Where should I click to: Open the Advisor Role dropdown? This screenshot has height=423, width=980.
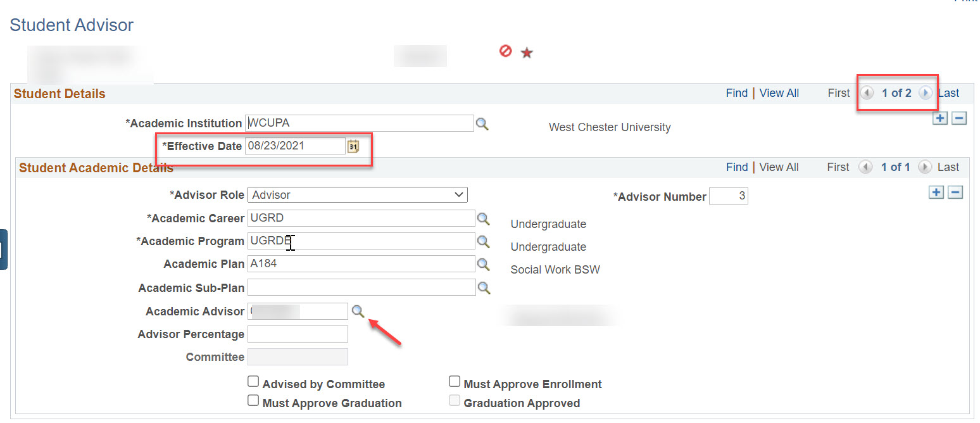click(358, 195)
